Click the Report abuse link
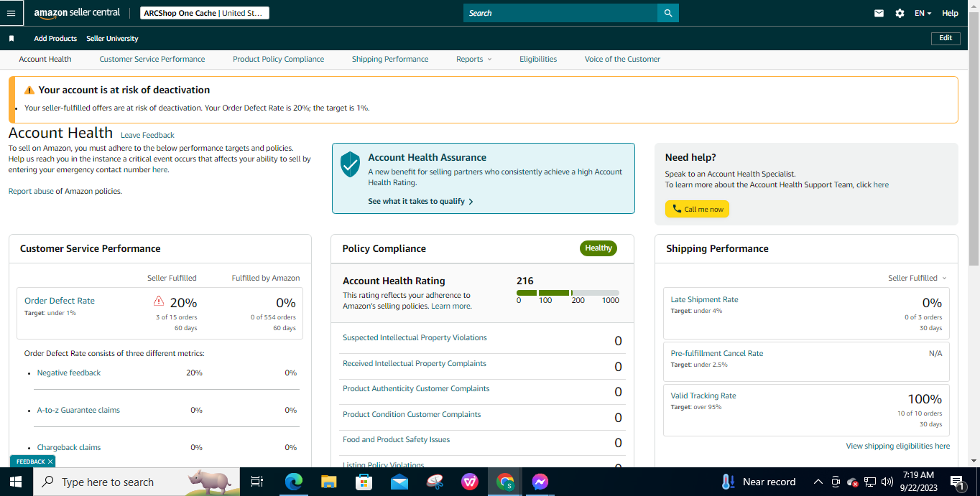Viewport: 980px width, 496px height. (x=31, y=191)
